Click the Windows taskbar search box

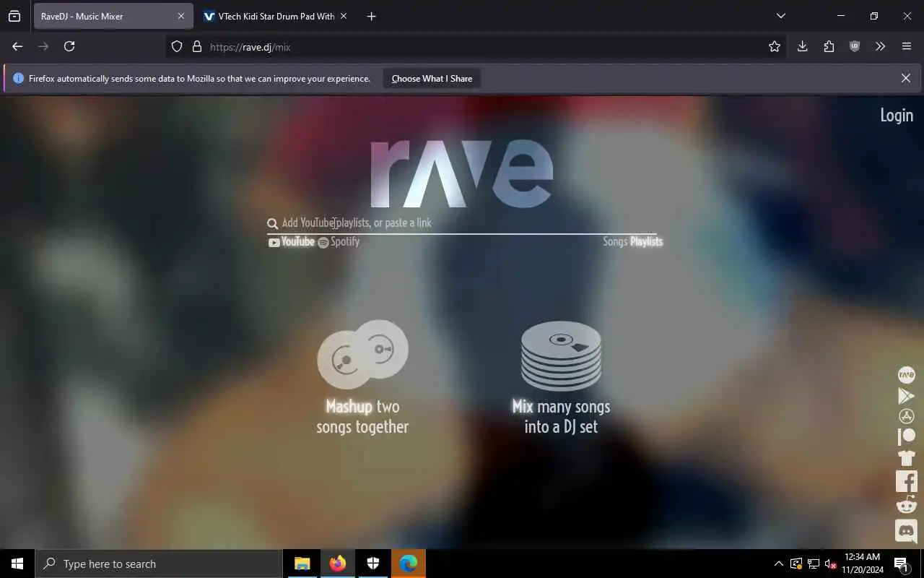(x=159, y=564)
